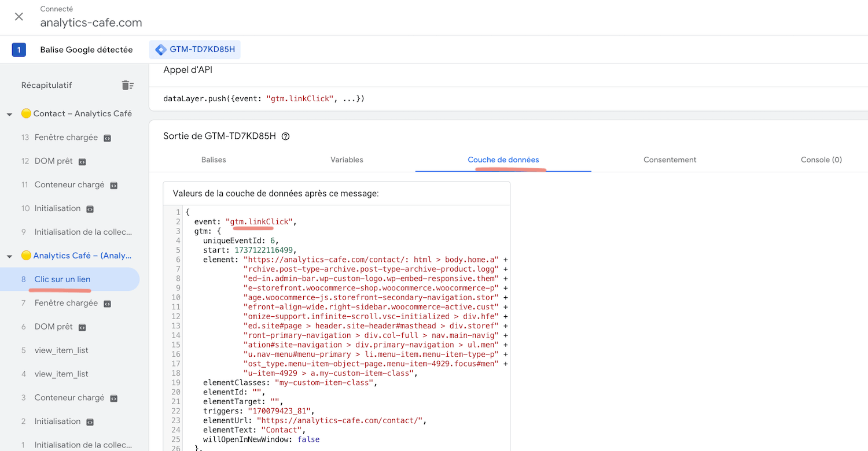Click the numbered badge showing 1
The image size is (868, 451).
tap(19, 50)
